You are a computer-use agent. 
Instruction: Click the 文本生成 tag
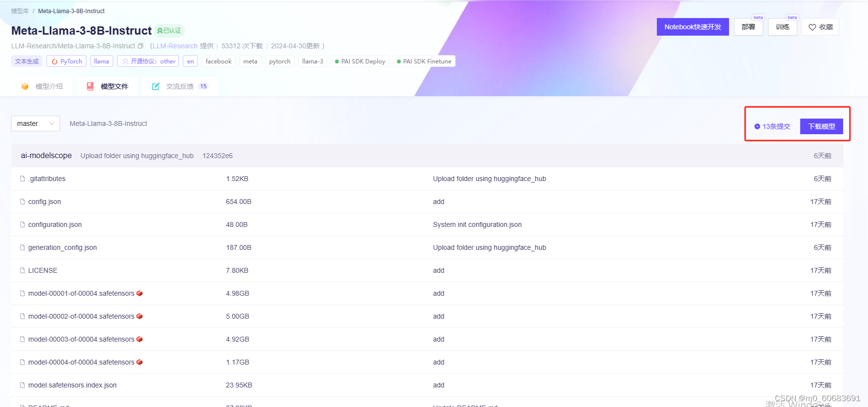pyautogui.click(x=27, y=61)
